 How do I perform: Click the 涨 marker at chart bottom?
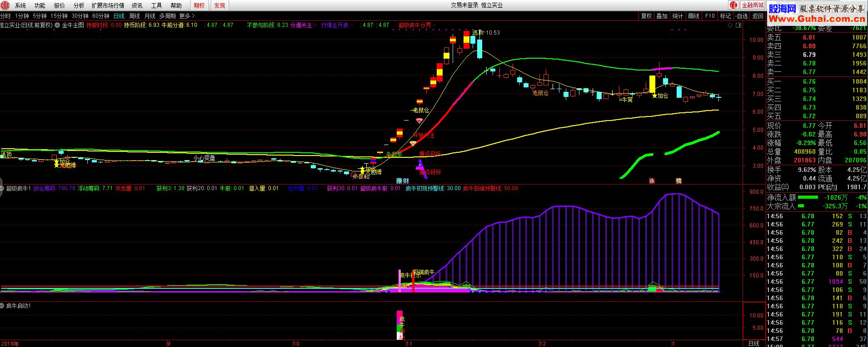pos(652,181)
